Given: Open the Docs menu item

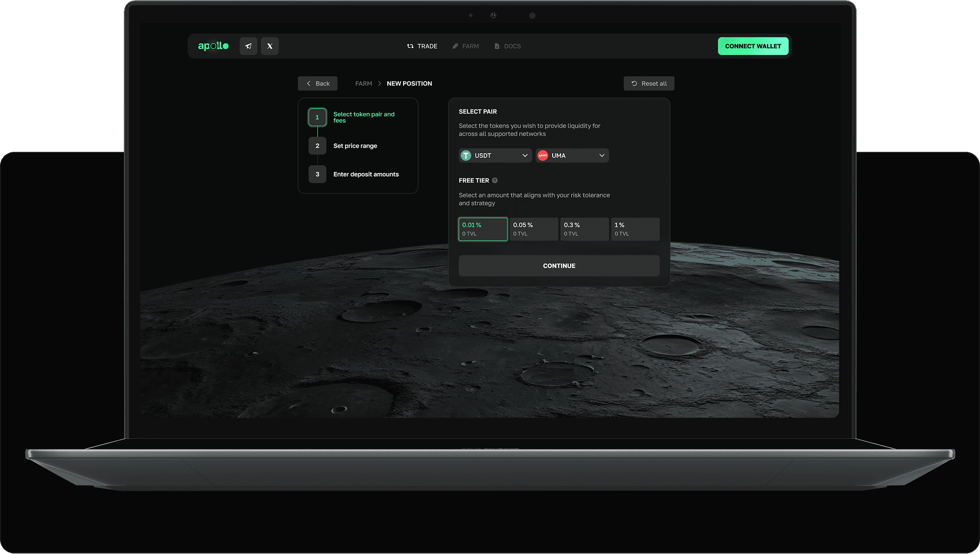Looking at the screenshot, I should pyautogui.click(x=508, y=46).
